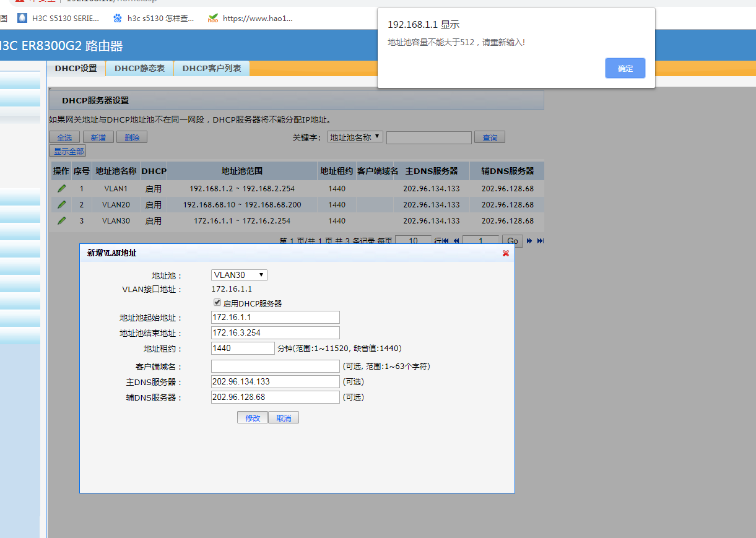Open the H3C S5130 SERIE bookmark
This screenshot has height=538, width=756.
point(58,19)
